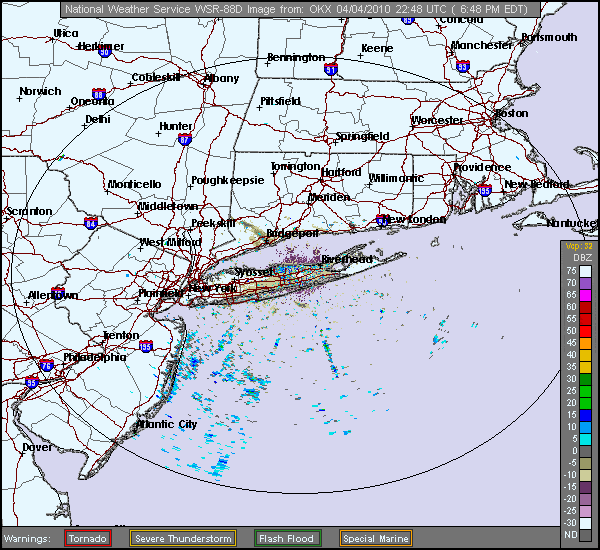
Task: Click the Worcester city label
Action: tap(437, 121)
